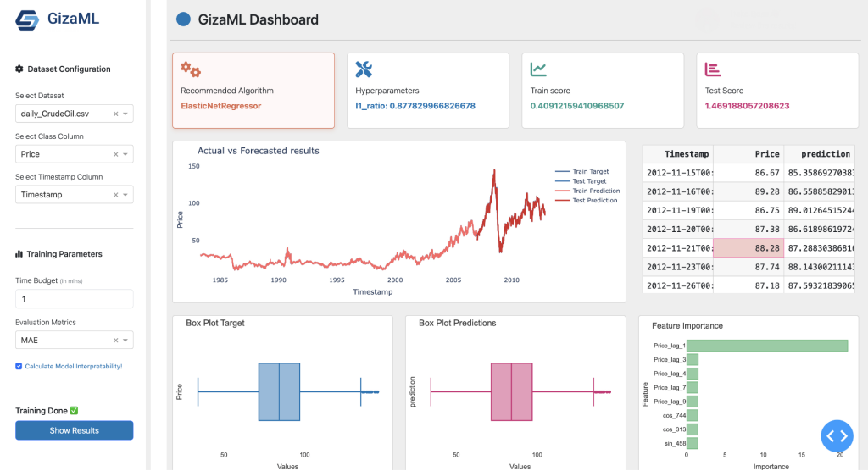Clear the MAE evaluation metric selection
Image resolution: width=868 pixels, height=471 pixels.
115,340
